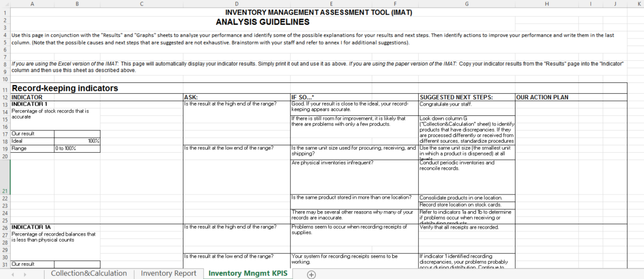This screenshot has height=279, width=644.
Task: Select column I header
Action: (591, 4)
